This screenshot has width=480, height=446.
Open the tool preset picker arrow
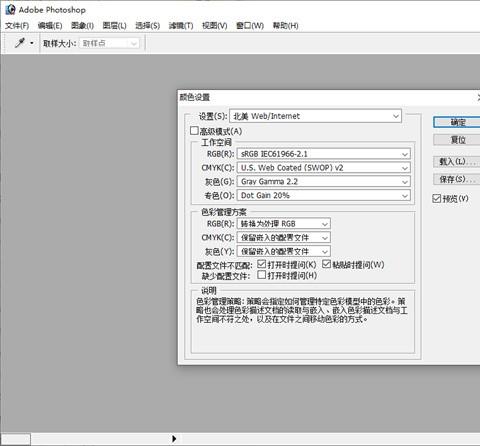(x=32, y=43)
